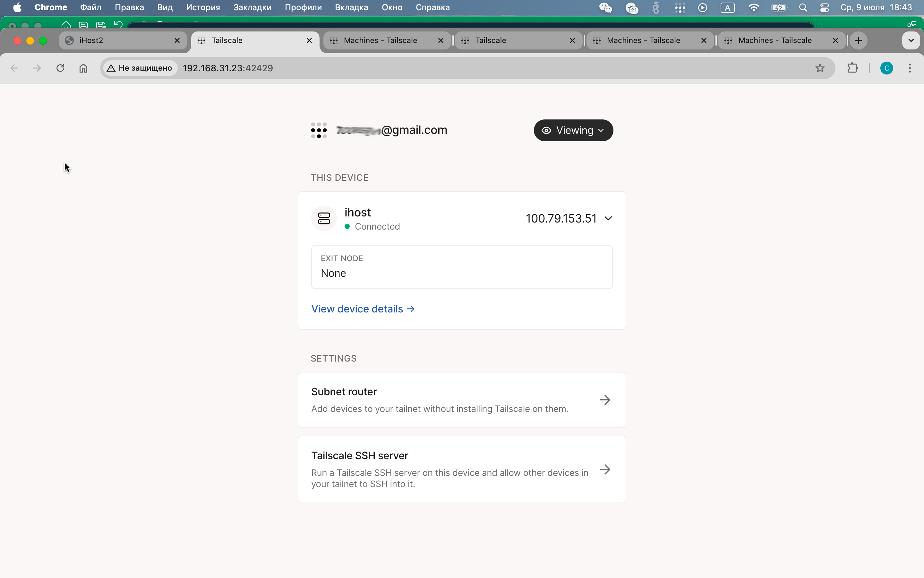This screenshot has height=578, width=924.
Task: Click the menu bar icon with 21 badge
Action: click(x=631, y=7)
